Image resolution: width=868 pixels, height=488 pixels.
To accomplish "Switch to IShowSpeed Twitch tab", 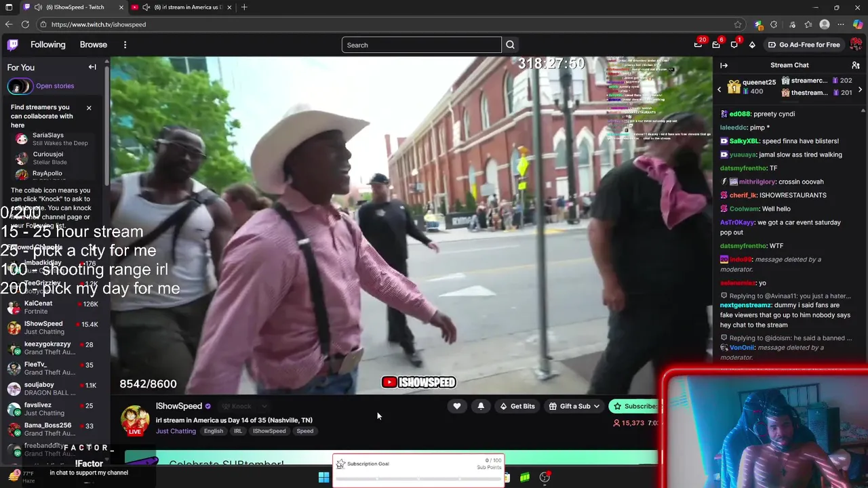I will [73, 7].
